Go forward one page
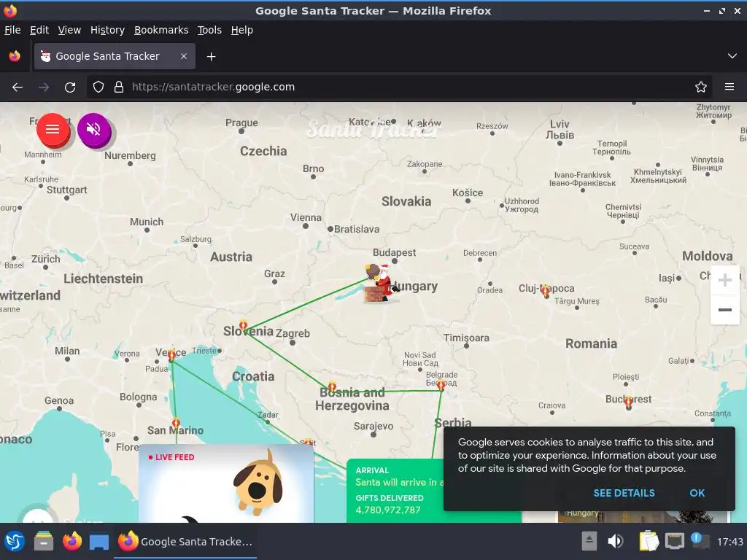The height and width of the screenshot is (560, 747). [x=44, y=87]
